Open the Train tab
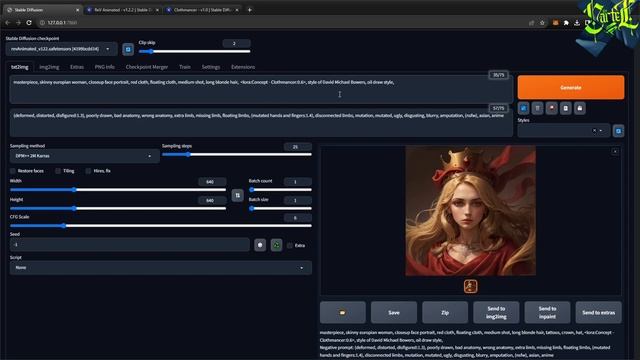The image size is (640, 360). coord(184,67)
